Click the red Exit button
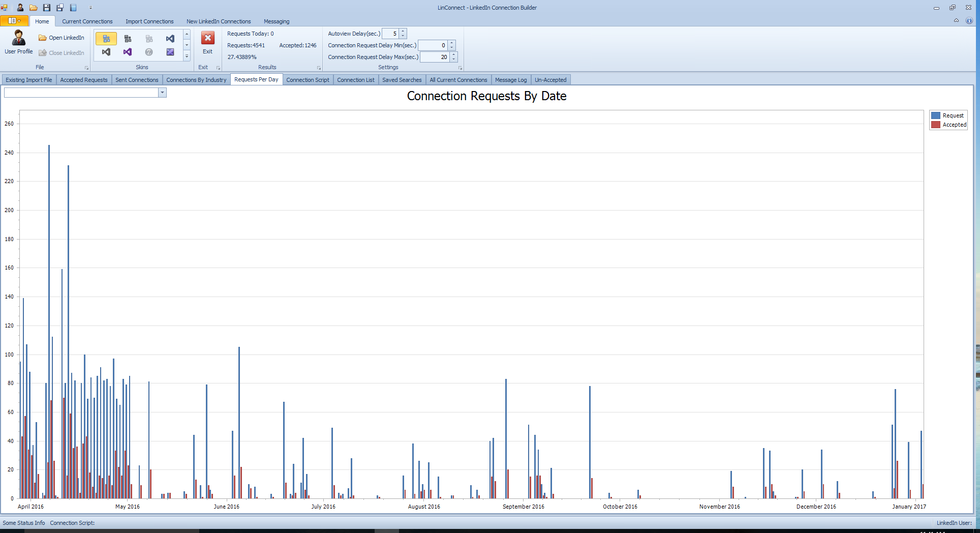The image size is (980, 533). pyautogui.click(x=207, y=43)
